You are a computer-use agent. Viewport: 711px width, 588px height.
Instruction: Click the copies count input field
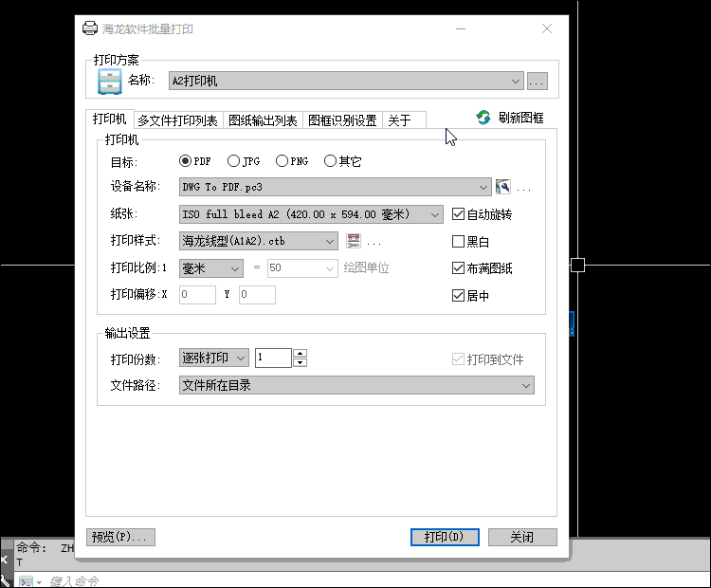pyautogui.click(x=273, y=358)
